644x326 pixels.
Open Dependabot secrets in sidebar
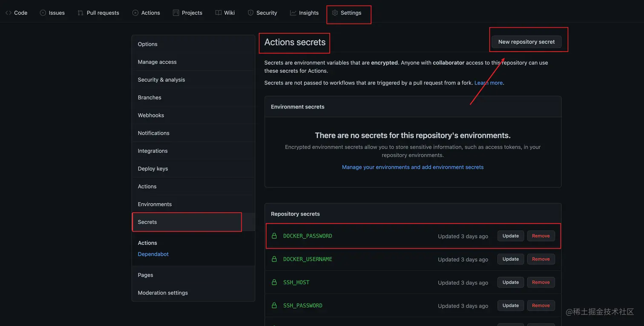point(153,254)
